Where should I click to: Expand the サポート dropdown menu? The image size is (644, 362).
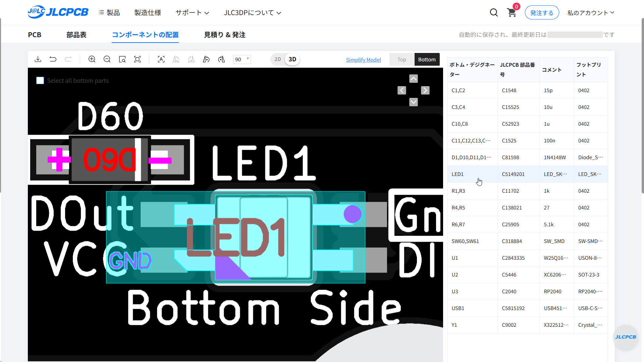coord(192,13)
